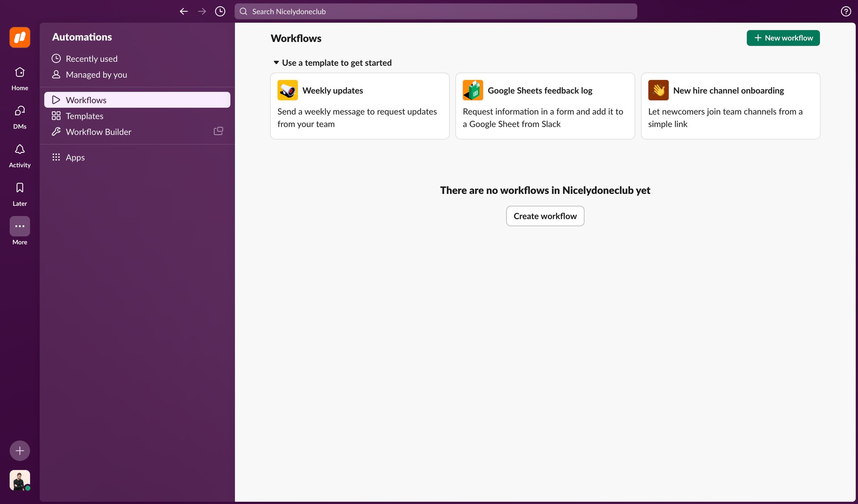
Task: Click inside the Search Nicelydoneclub field
Action: [436, 11]
